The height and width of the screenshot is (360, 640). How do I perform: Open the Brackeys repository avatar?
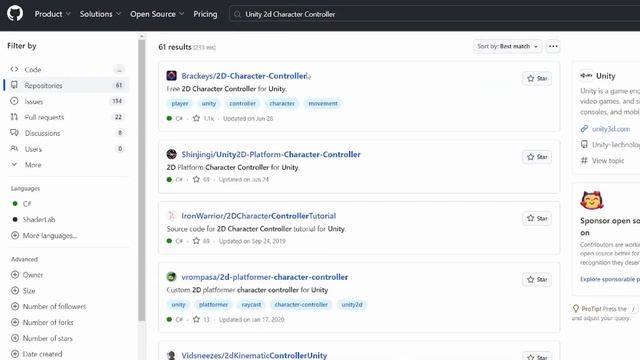pyautogui.click(x=171, y=76)
